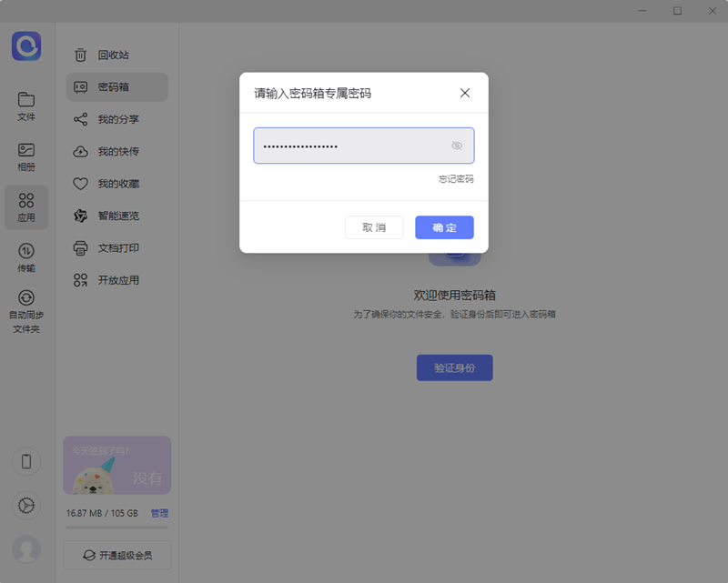Open 开放应用 (Open Apps)
This screenshot has height=583, width=728.
[116, 280]
